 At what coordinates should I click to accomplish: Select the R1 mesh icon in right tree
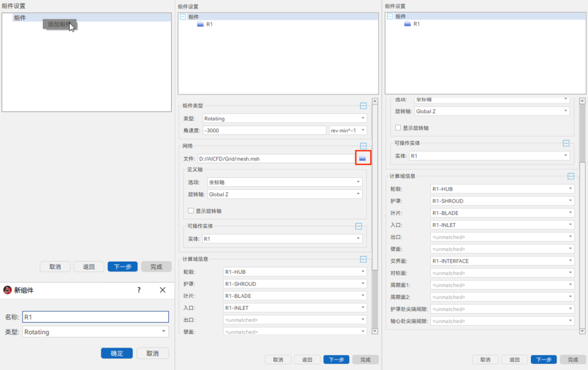407,24
